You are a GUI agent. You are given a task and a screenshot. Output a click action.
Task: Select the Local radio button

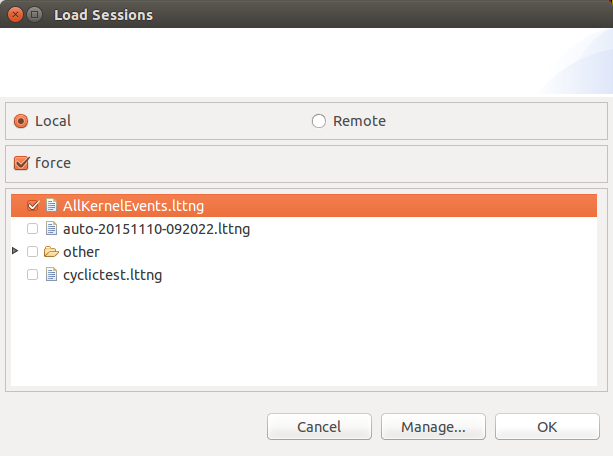(x=21, y=121)
